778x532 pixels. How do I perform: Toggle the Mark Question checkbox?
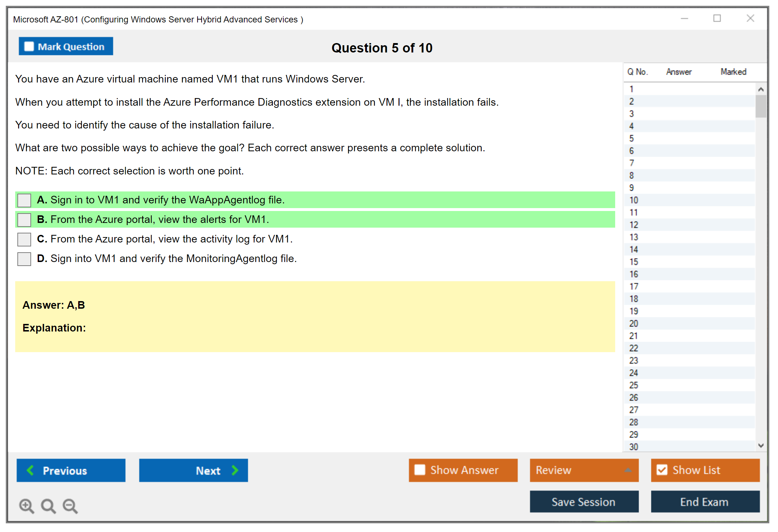[x=29, y=46]
